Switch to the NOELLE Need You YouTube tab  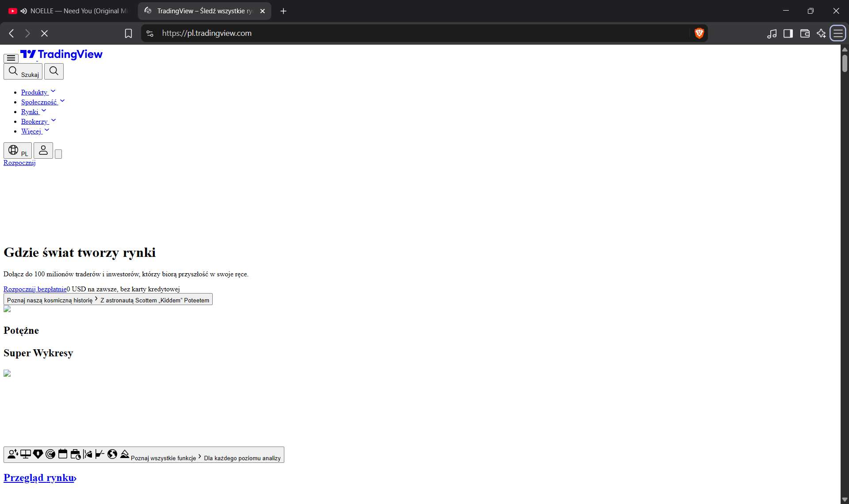69,11
